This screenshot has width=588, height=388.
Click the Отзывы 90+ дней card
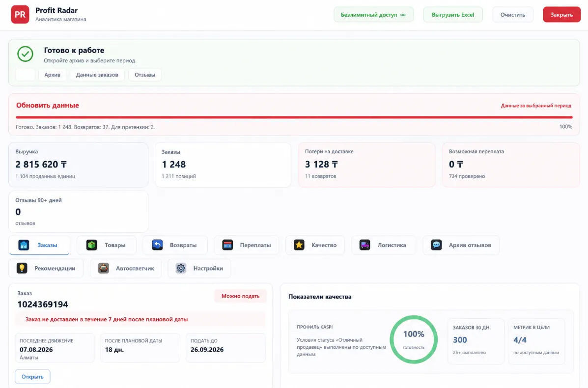(79, 211)
